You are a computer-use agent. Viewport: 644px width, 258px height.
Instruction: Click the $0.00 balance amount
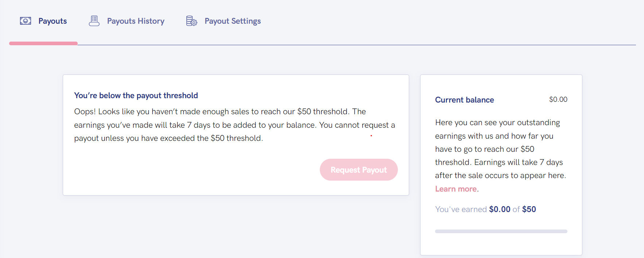tap(558, 99)
